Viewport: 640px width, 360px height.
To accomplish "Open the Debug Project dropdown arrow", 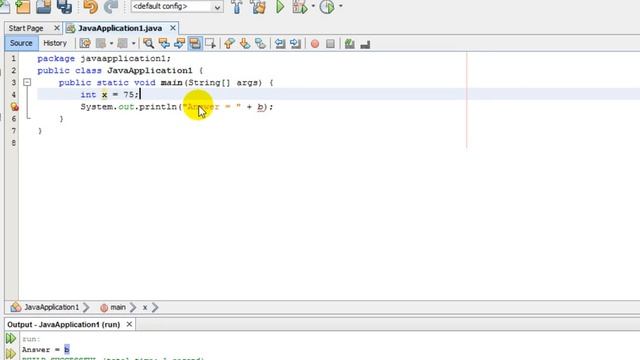I will click(313, 6).
